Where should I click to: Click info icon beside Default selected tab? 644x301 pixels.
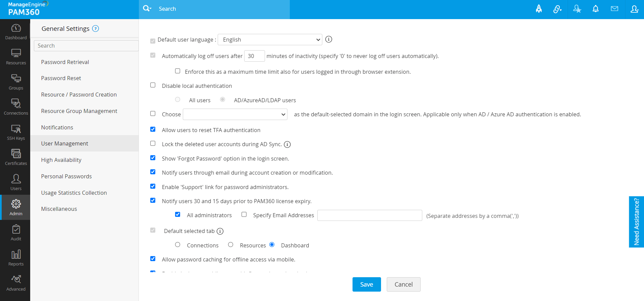[x=220, y=231]
